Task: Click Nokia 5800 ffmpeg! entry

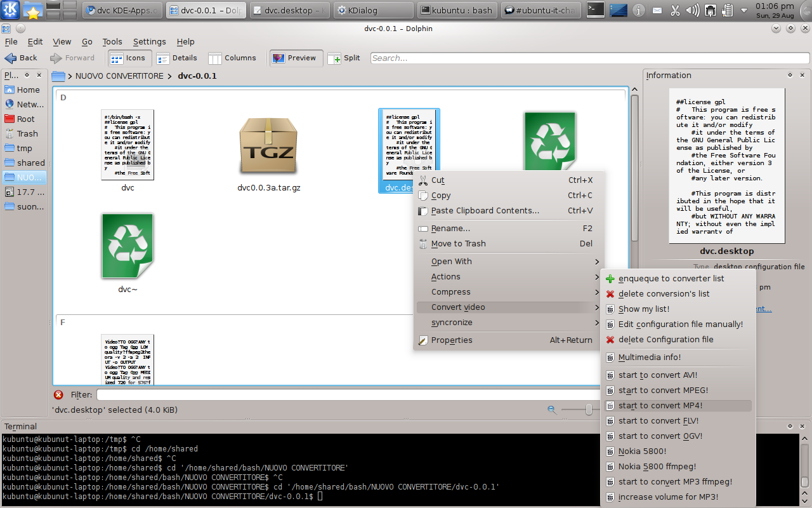Action: 678,467
